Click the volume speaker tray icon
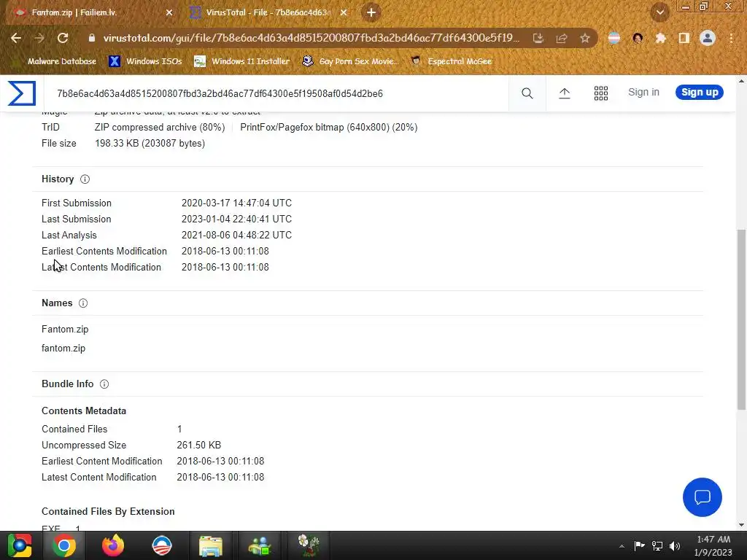 tap(675, 545)
